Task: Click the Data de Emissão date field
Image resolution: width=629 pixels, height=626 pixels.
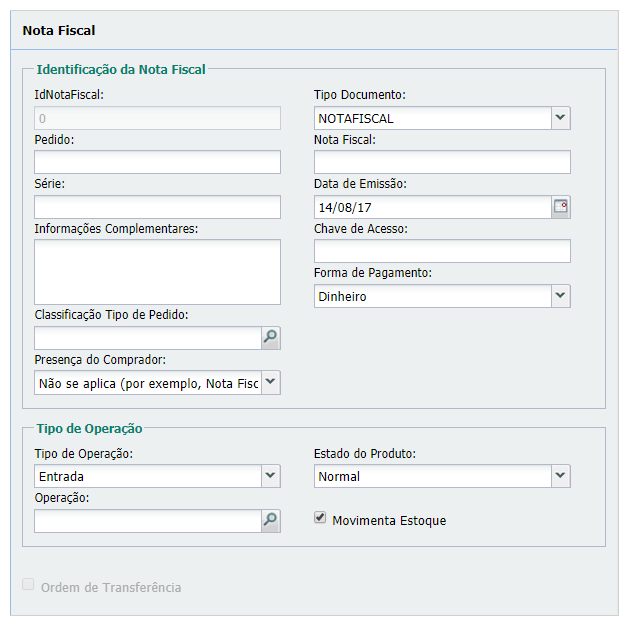Action: coord(432,207)
